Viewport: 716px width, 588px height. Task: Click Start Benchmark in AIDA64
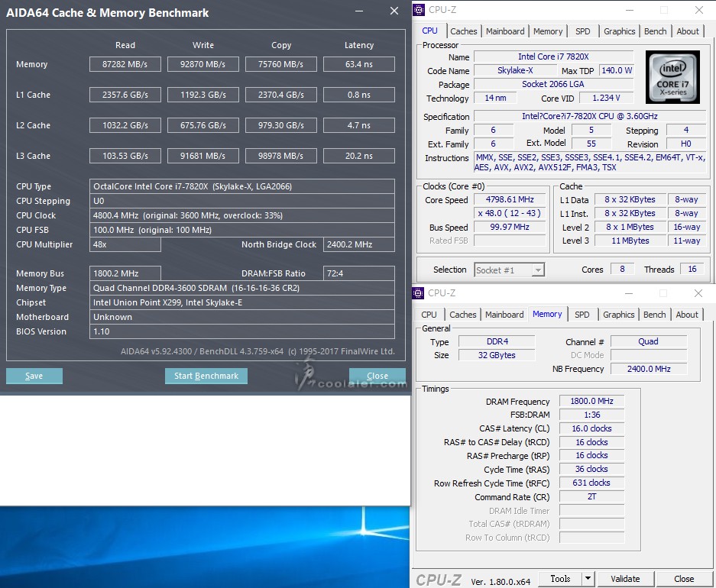click(x=206, y=376)
